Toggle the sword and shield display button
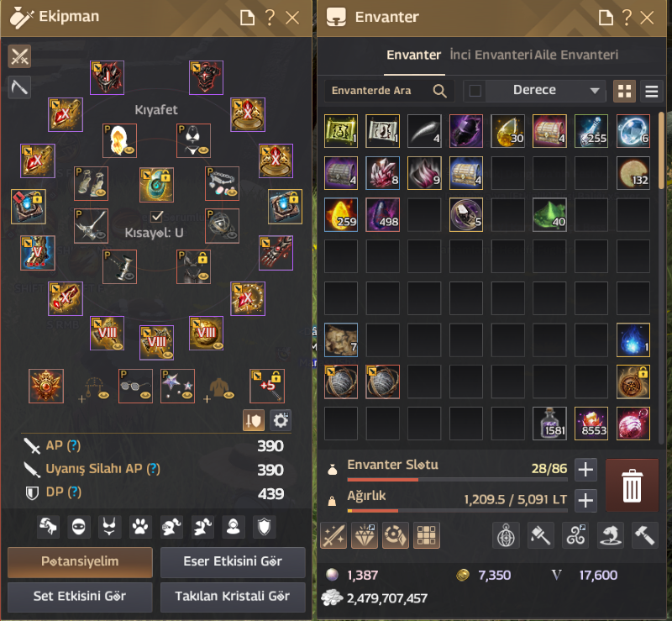The image size is (672, 621). click(254, 420)
